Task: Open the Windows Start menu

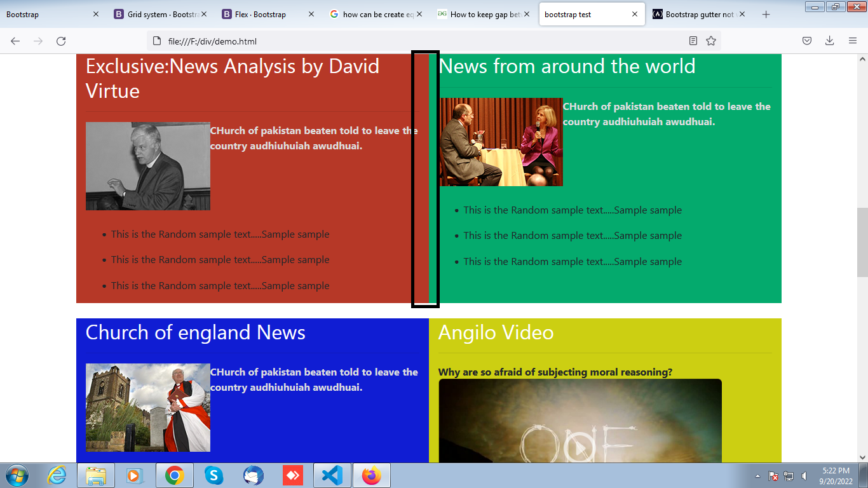Action: pos(17,475)
